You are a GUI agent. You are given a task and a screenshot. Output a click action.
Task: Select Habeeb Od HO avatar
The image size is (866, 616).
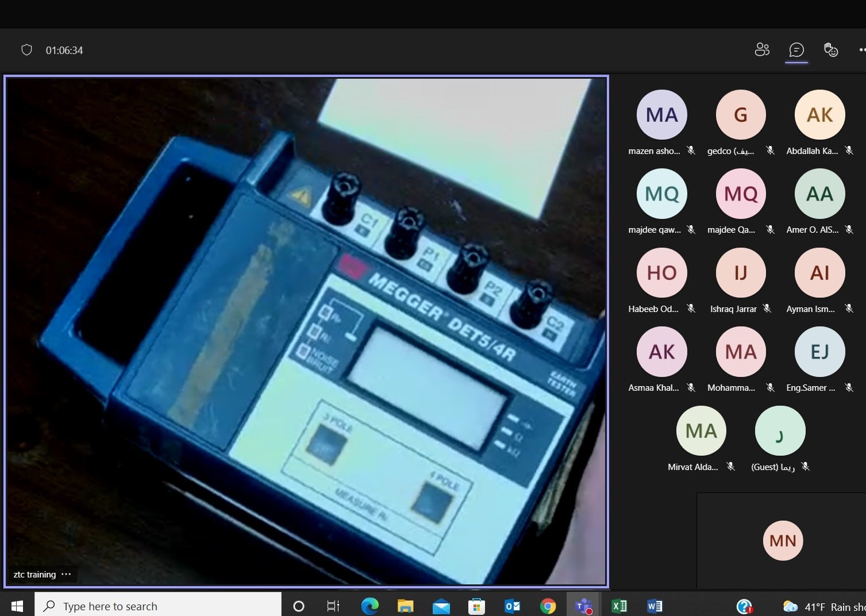661,273
